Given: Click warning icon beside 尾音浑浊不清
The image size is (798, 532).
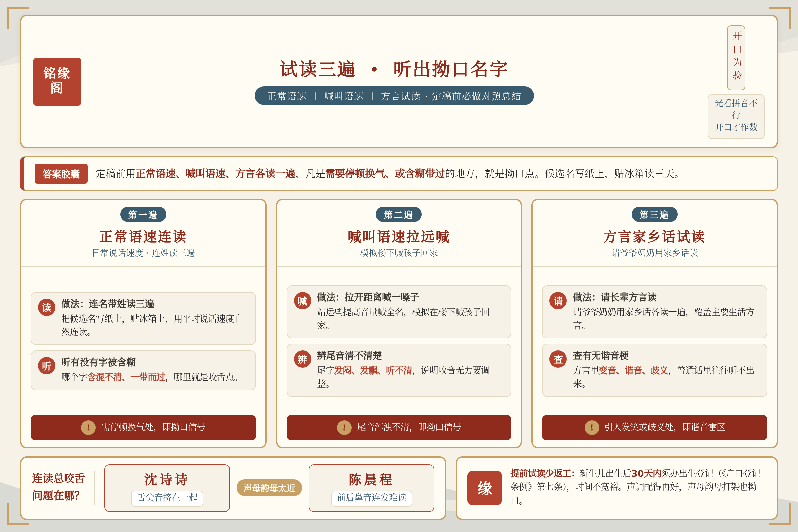Looking at the screenshot, I should [x=344, y=428].
